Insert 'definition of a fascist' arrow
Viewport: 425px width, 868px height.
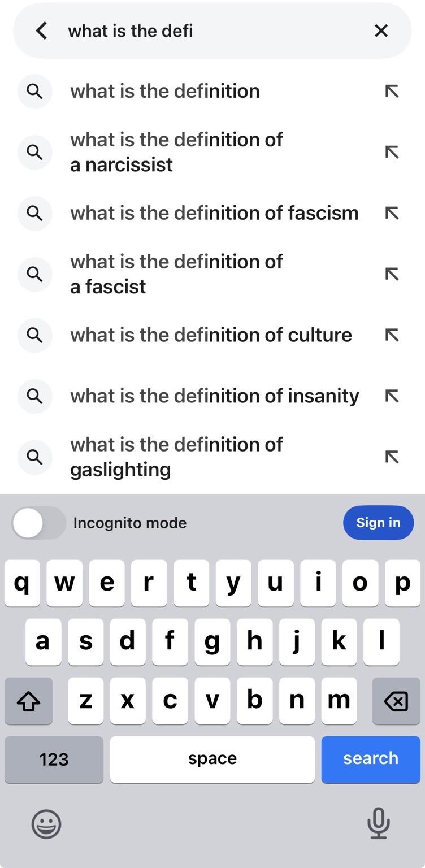point(392,274)
